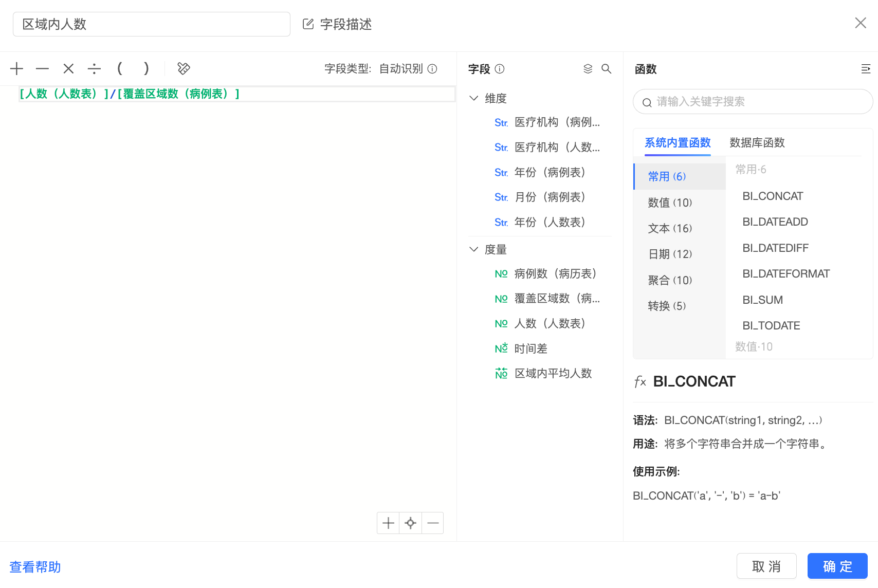878x588 pixels.
Task: Choose the BI_CONCAT function
Action: 773,196
